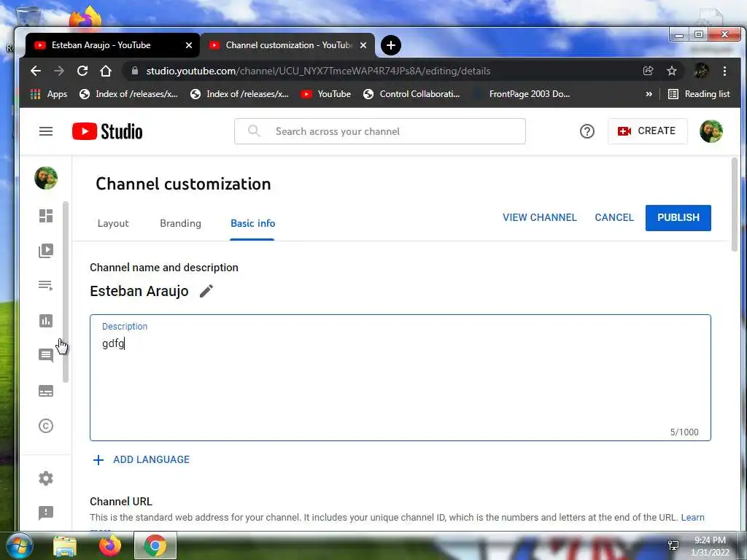Click the address bar URL
Screen dimensions: 747x560
coord(318,71)
